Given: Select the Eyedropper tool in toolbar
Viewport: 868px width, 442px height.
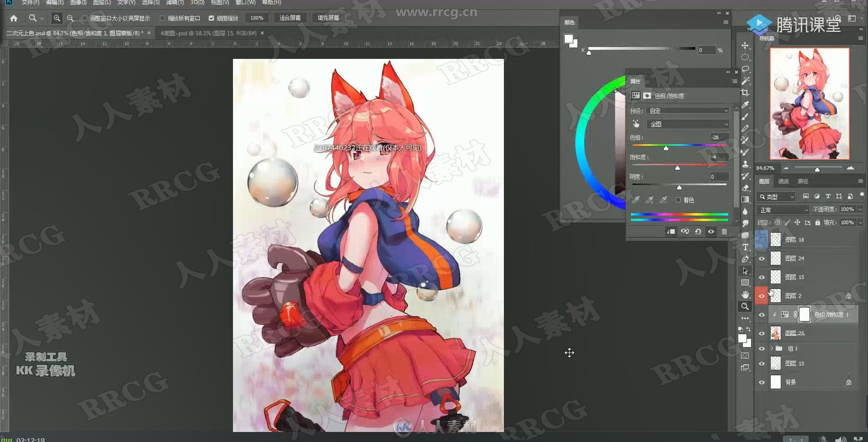Looking at the screenshot, I should (745, 105).
